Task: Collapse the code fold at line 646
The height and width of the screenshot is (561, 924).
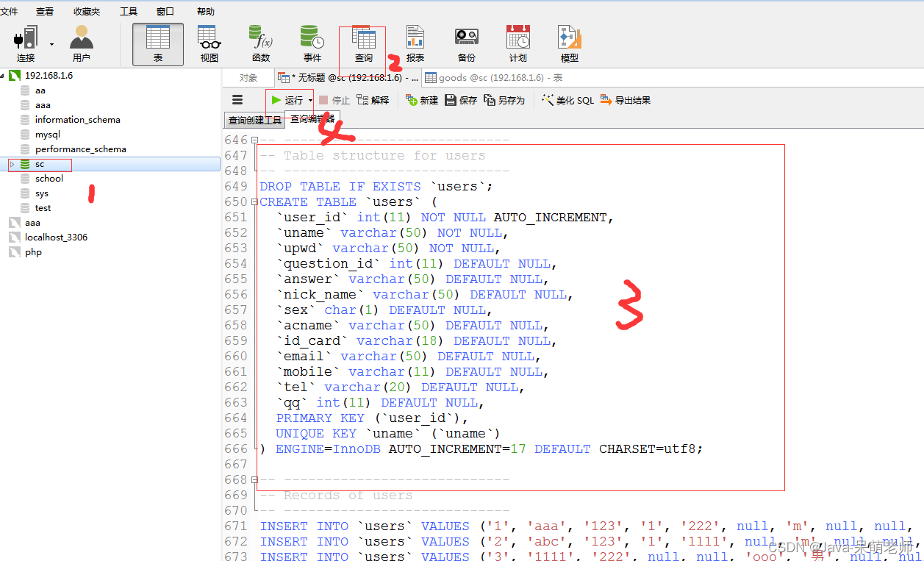Action: tap(254, 140)
